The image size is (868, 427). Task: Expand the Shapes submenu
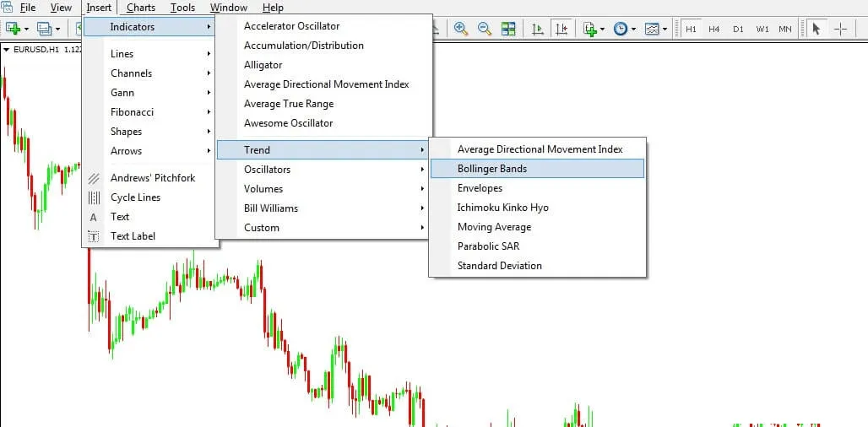(x=149, y=131)
